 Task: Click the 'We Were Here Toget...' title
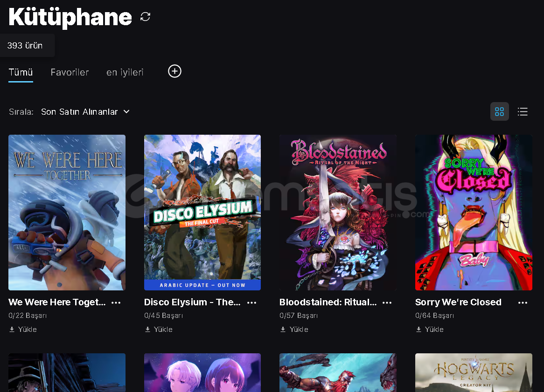pos(57,302)
